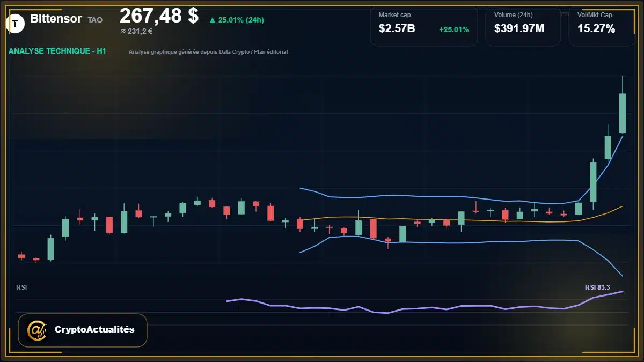Click the green 24h up-arrow change indicator
The image size is (644, 362).
tap(237, 20)
